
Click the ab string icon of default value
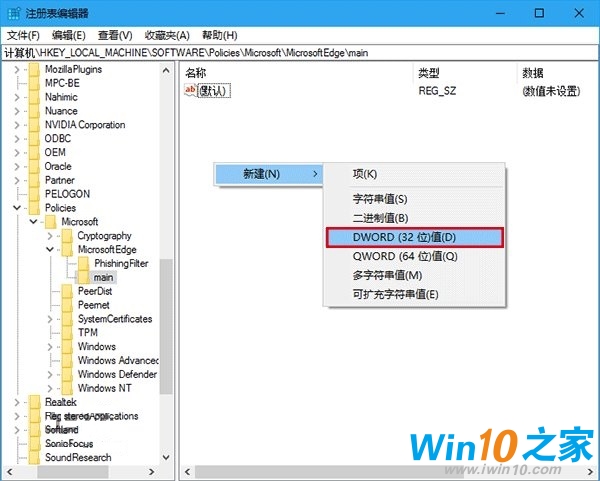pos(192,91)
